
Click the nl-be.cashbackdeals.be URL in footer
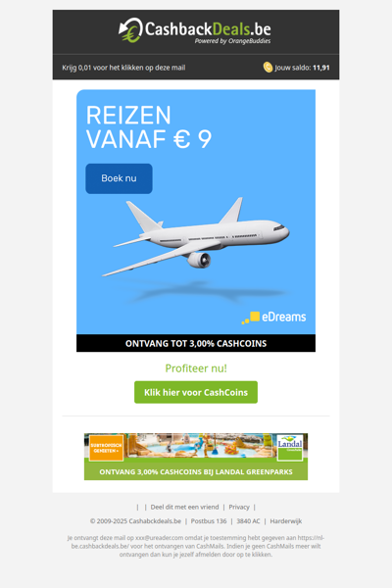(x=198, y=542)
